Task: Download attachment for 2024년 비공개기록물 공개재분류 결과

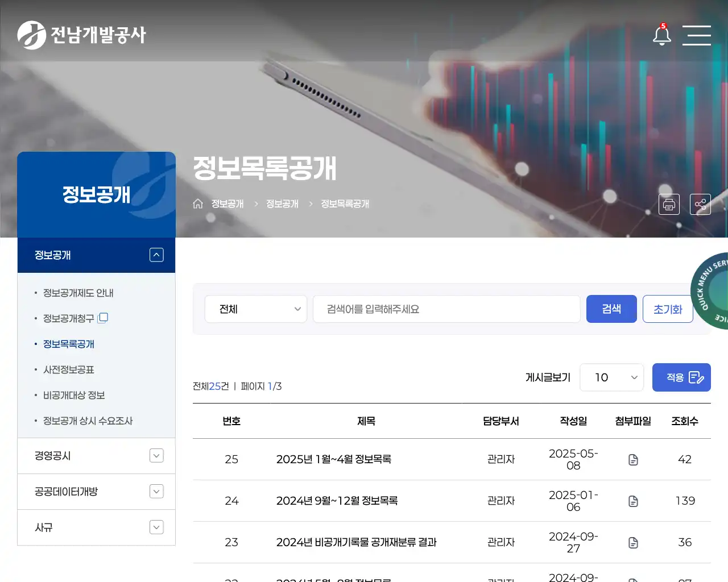Action: 633,542
